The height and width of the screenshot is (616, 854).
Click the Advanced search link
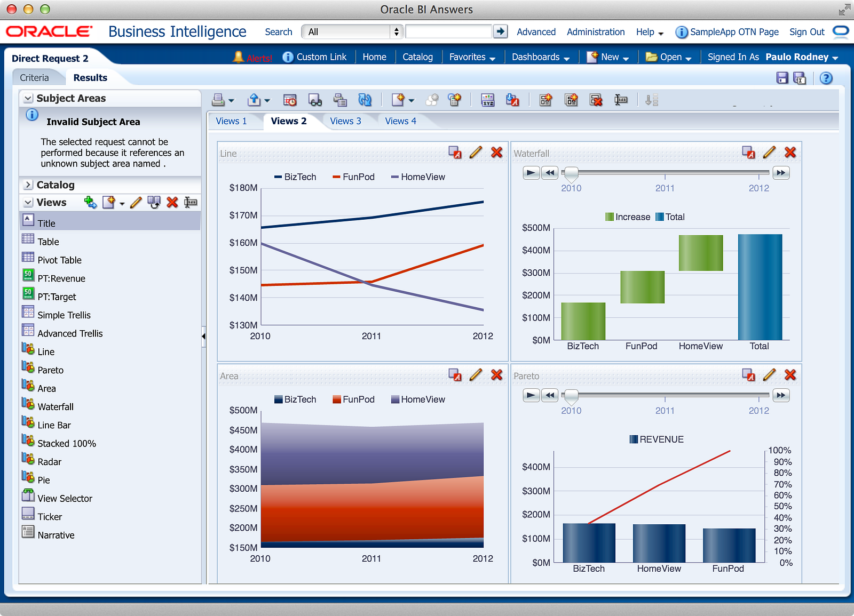[536, 32]
